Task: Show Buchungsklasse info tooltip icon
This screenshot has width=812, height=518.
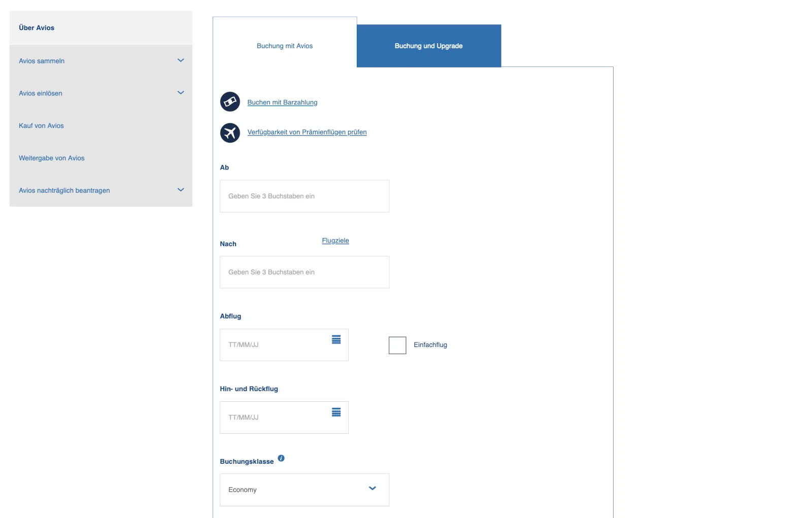Action: coord(281,458)
